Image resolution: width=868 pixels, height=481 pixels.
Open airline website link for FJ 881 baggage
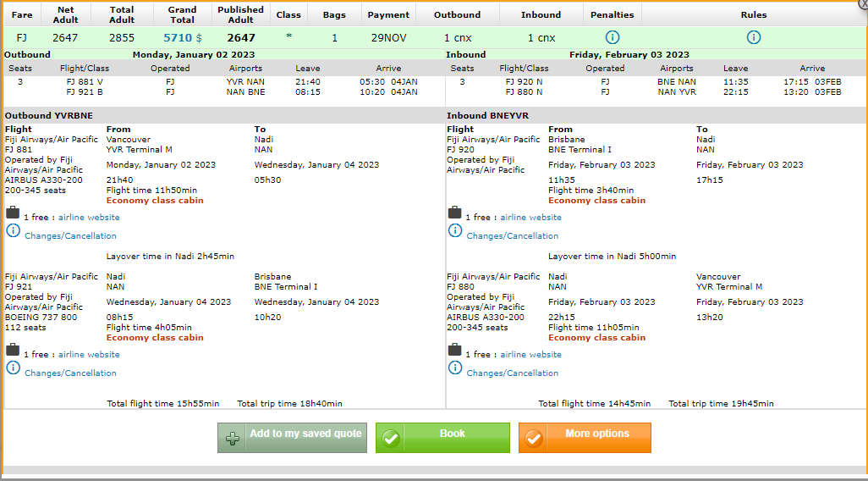click(x=89, y=218)
